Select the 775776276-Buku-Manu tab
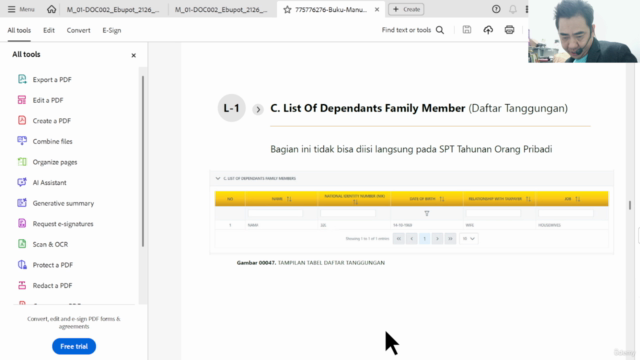This screenshot has height=360, width=640. (x=331, y=9)
